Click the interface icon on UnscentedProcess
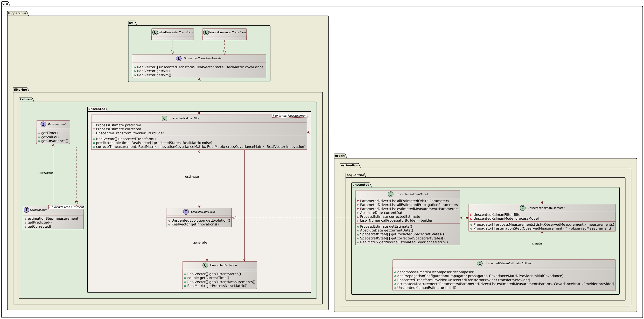 click(186, 212)
